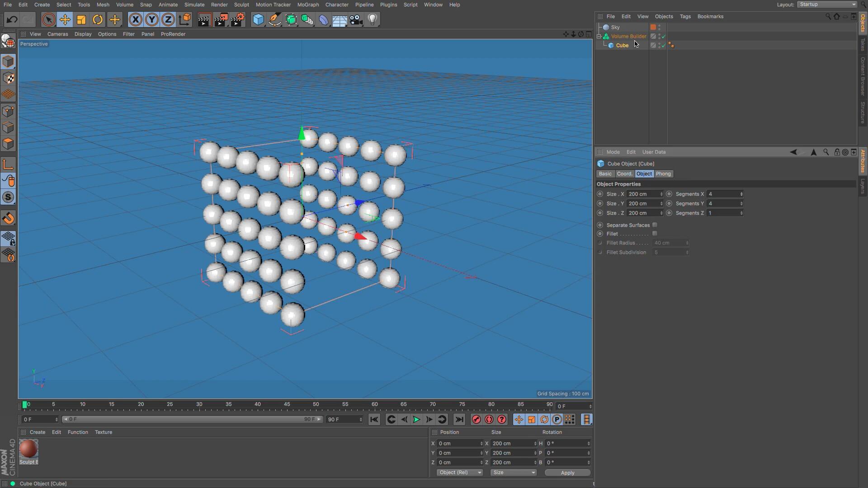Select the Sculpt material thumbnail

click(28, 449)
